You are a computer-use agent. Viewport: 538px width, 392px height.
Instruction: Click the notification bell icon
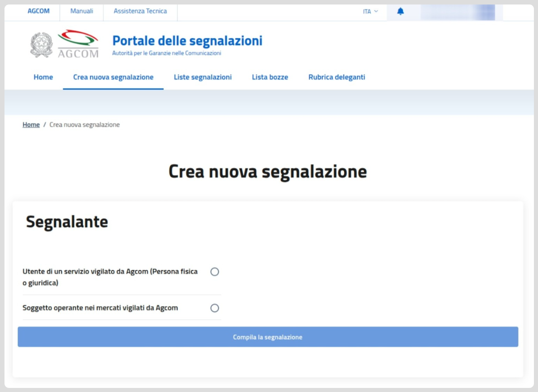[400, 11]
